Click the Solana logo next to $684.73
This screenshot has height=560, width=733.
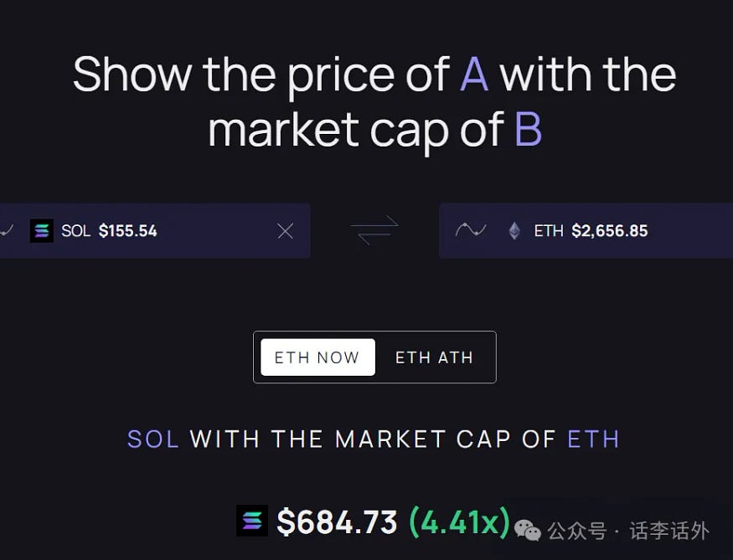pyautogui.click(x=251, y=521)
